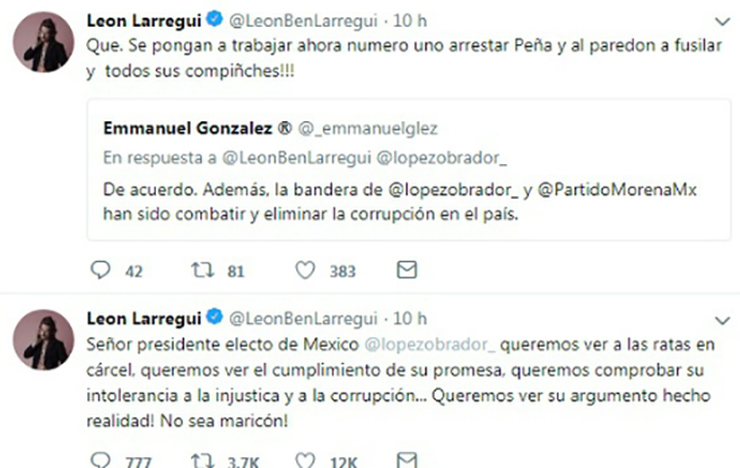740x468 pixels.
Task: Click the second tweet's 10 h timestamp
Action: coord(411,318)
